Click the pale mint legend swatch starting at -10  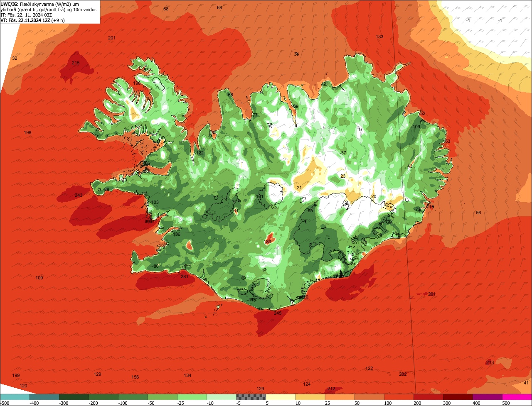coord(222,397)
